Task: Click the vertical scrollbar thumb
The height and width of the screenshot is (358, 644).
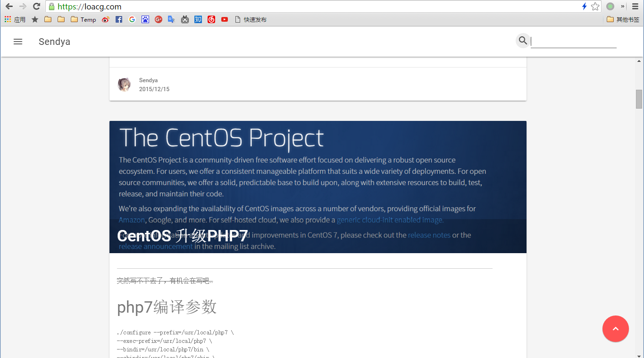Action: (x=639, y=99)
